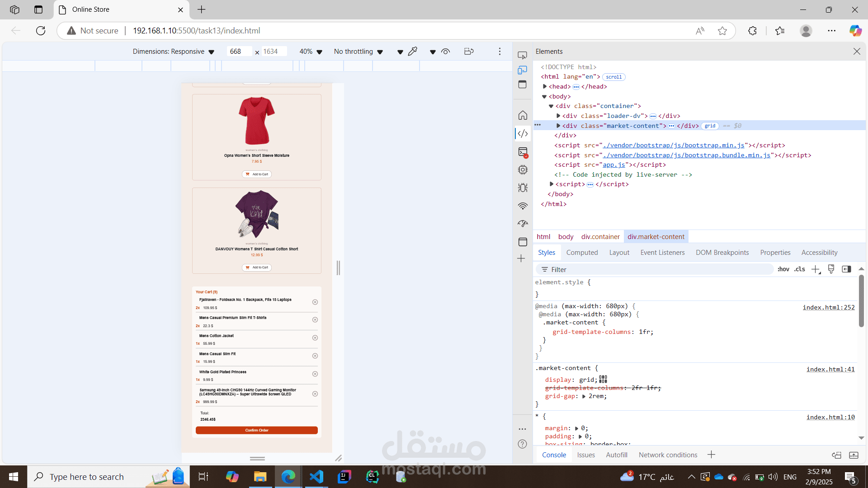868x488 pixels.
Task: Open Visual Studio Code from taskbar
Action: click(316, 477)
